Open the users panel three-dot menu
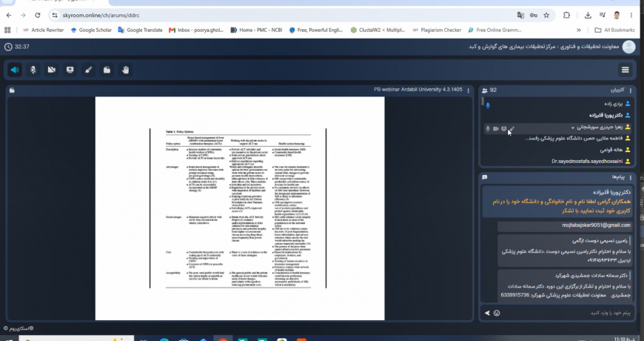This screenshot has width=644, height=341. click(x=631, y=90)
